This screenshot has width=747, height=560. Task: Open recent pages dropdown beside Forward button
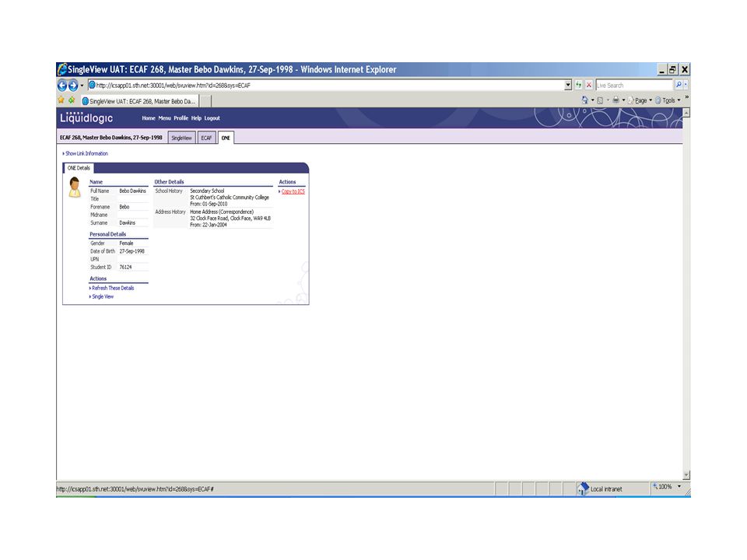(82, 86)
